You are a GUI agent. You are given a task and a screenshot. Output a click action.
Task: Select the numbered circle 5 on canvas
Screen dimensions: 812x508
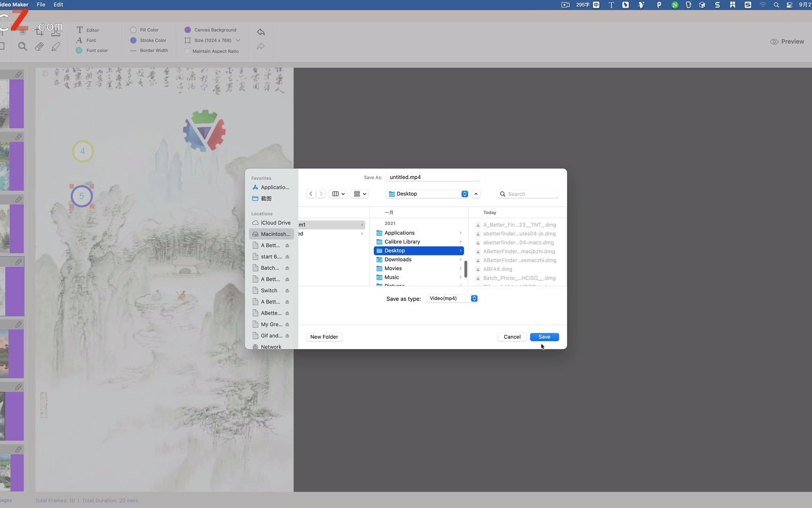[x=82, y=196]
